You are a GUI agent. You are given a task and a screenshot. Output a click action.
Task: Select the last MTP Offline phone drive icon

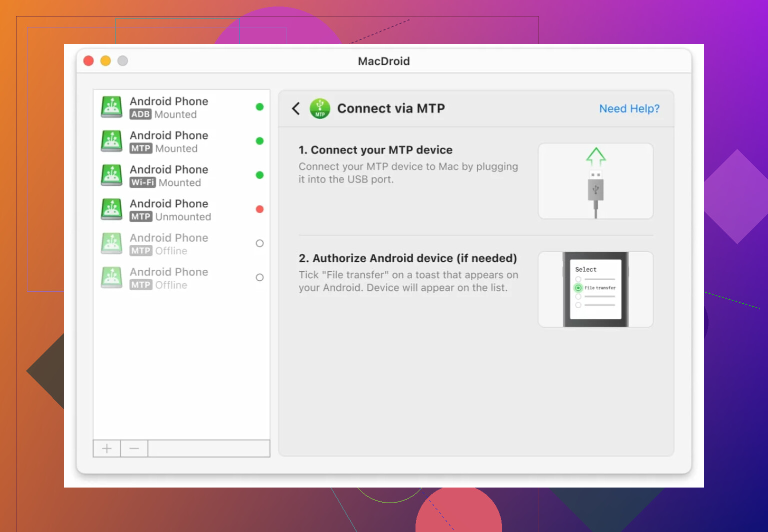(x=111, y=277)
